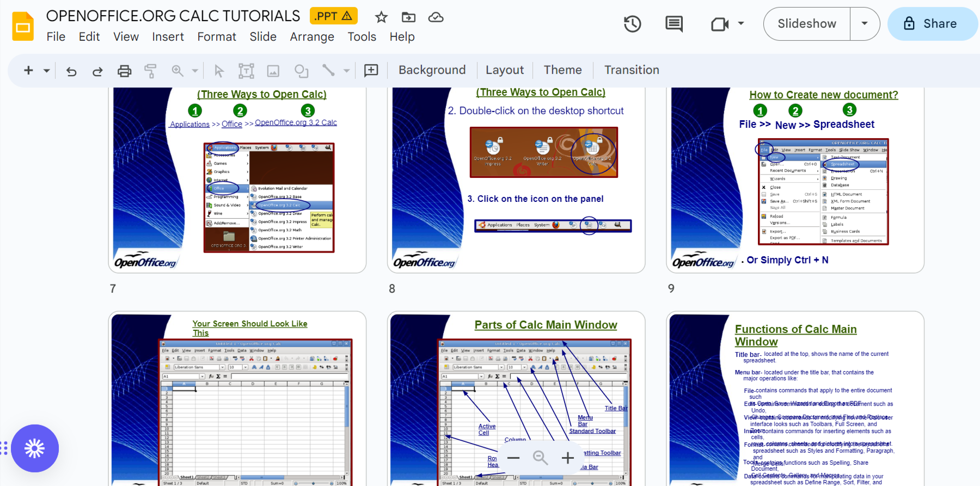Select the Functions of Calc Main Window slide
Viewport: 980px width, 486px height.
[x=795, y=398]
